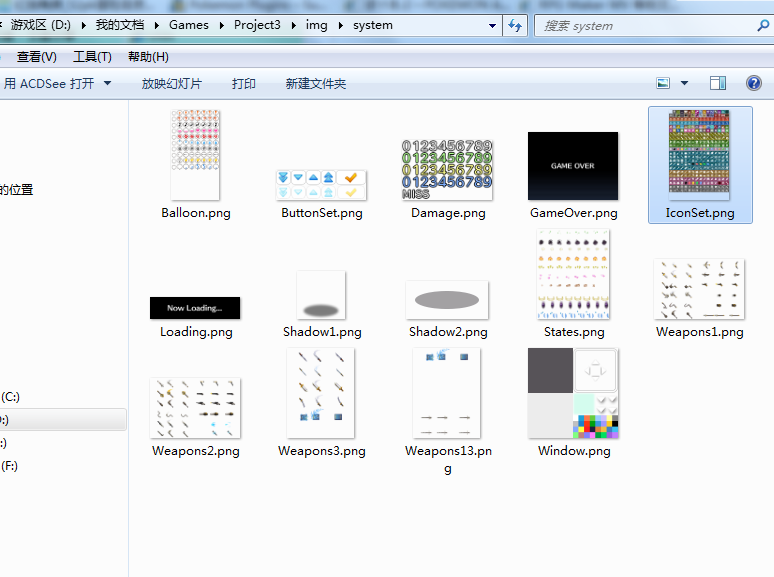The height and width of the screenshot is (577, 774).
Task: Select the Loading.png thumbnail
Action: (195, 308)
